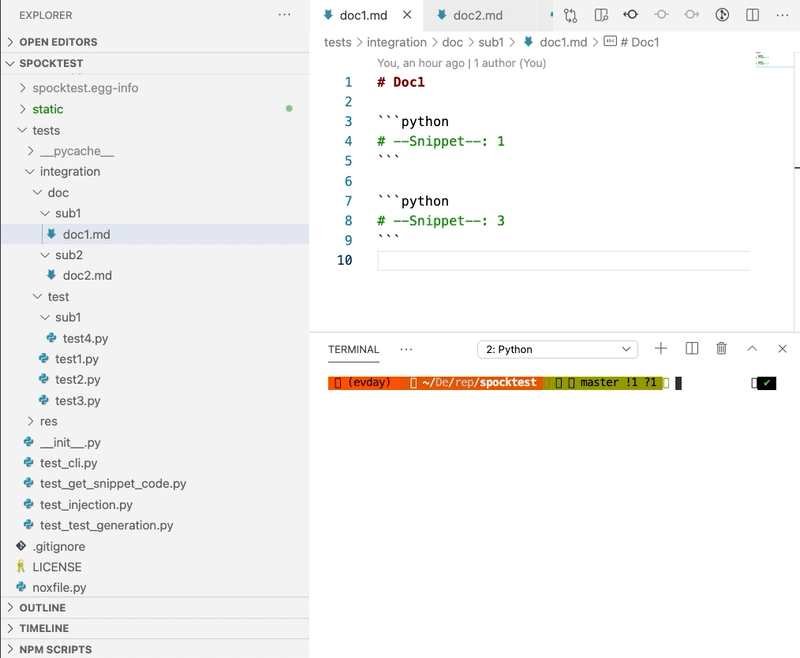Click the test_cli.py Python icon
800x658 pixels.
29,462
